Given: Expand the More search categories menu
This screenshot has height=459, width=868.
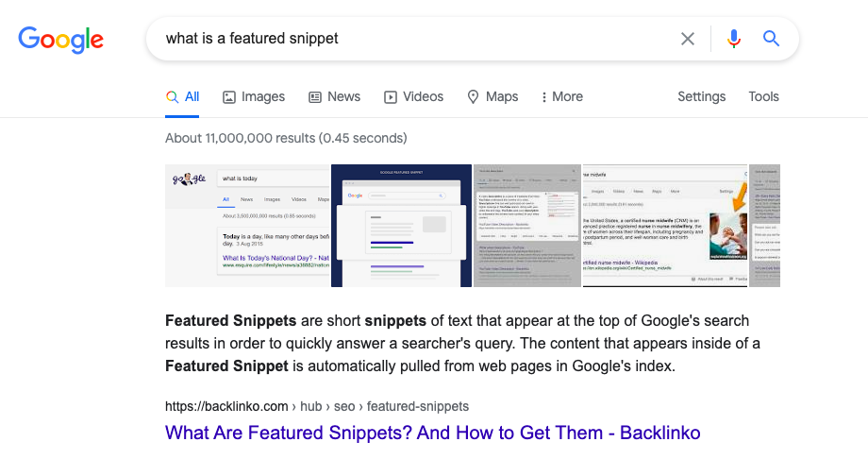Looking at the screenshot, I should click(562, 97).
